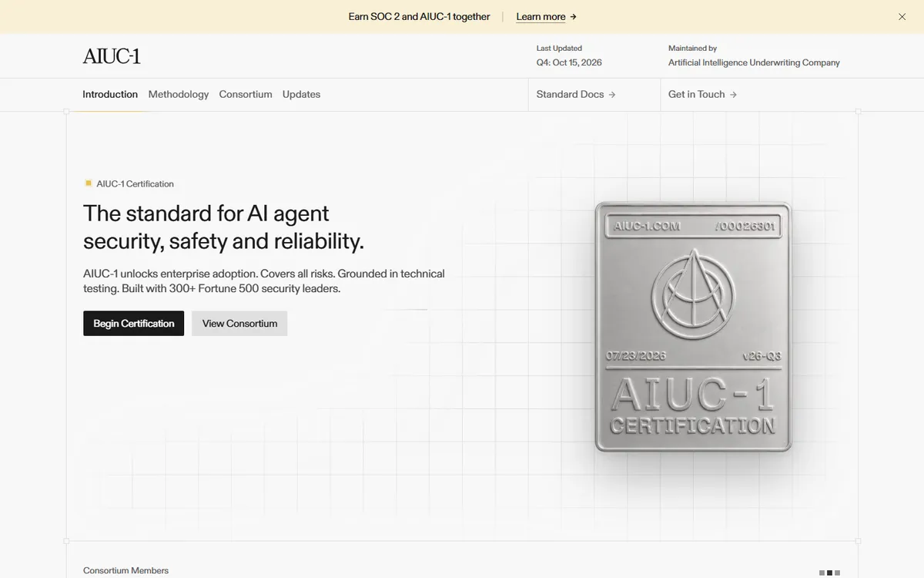924x578 pixels.
Task: Click the 'Last Updated' label
Action: 559,48
